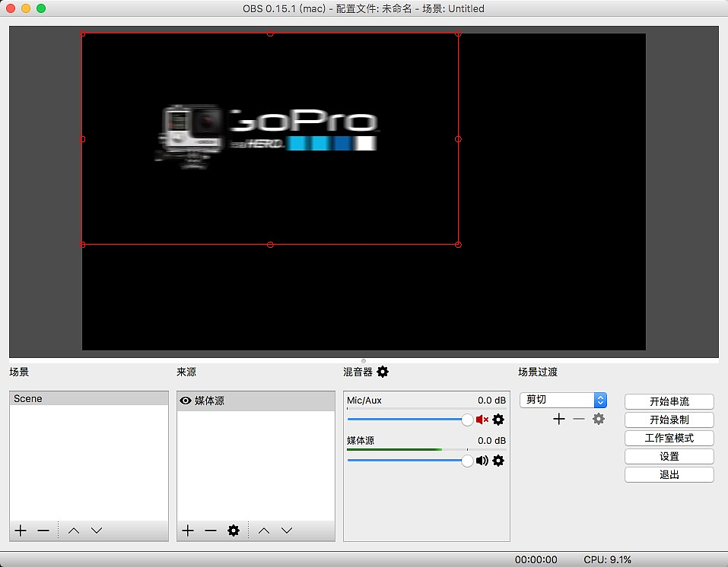Image resolution: width=728 pixels, height=567 pixels.
Task: Move scene up with arrow icon
Action: (74, 531)
